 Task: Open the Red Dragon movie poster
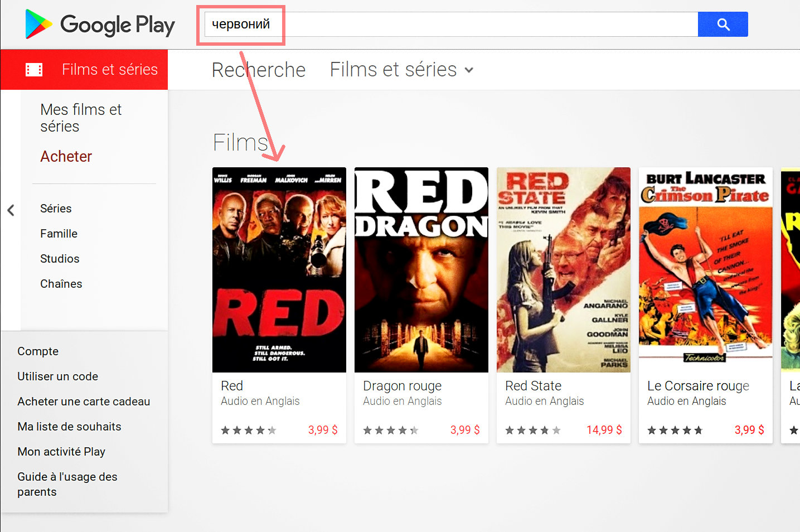tap(421, 270)
